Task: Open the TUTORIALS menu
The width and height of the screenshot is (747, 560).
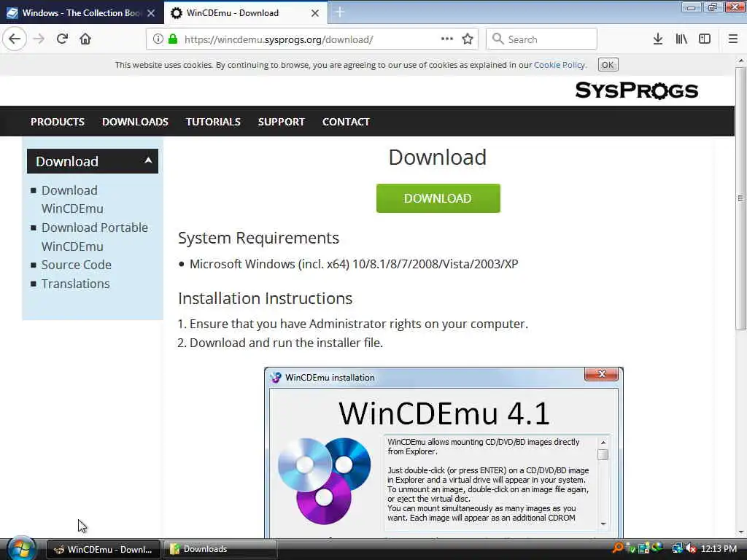Action: pyautogui.click(x=213, y=122)
